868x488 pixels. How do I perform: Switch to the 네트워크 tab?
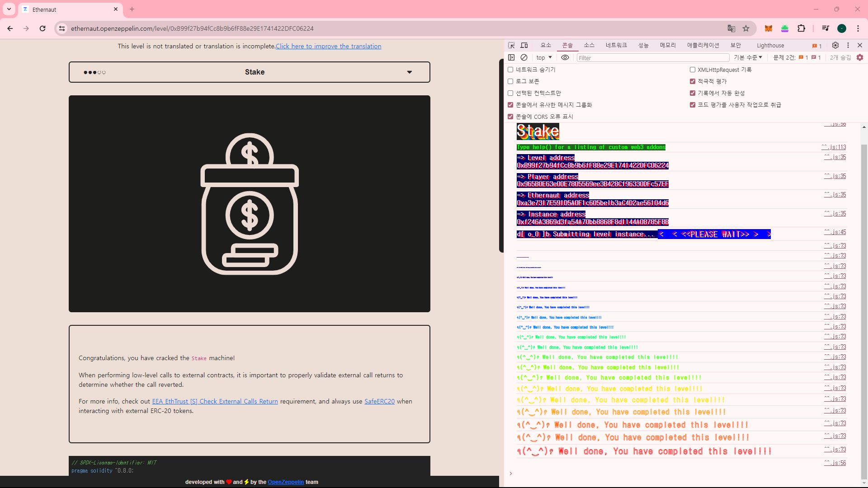616,45
